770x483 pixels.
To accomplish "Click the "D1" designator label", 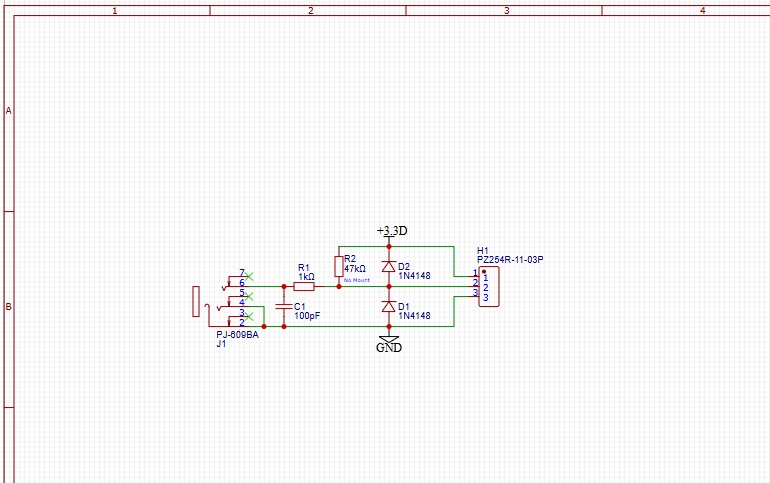I will 404,307.
